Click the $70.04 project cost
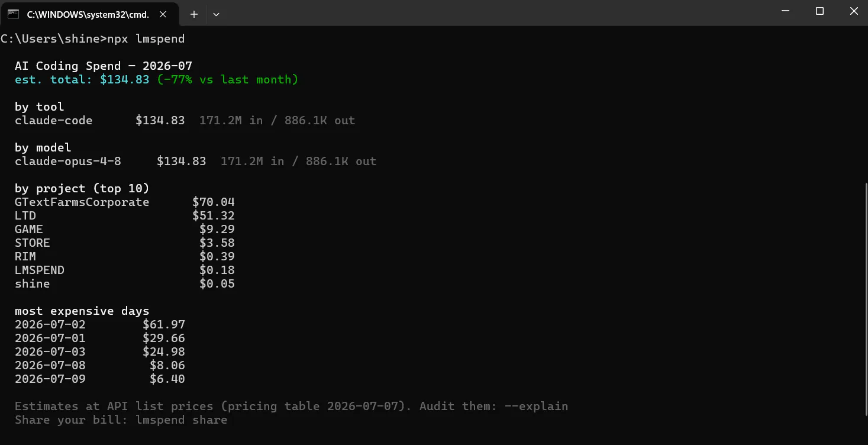 (x=214, y=202)
